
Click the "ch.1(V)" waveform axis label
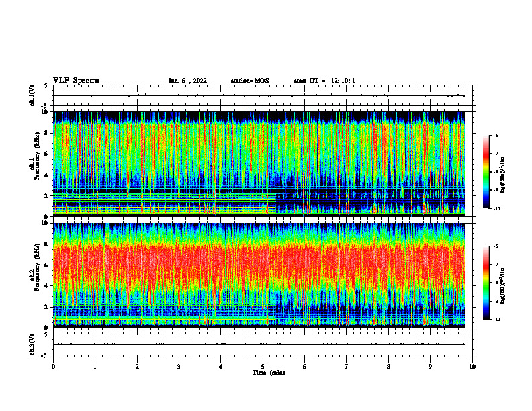[32, 95]
